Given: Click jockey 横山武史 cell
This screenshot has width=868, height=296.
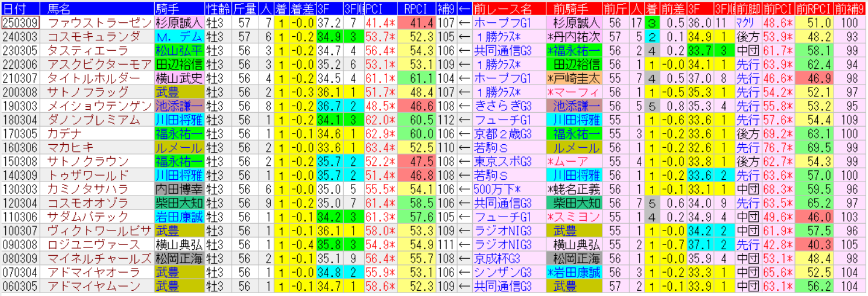Looking at the screenshot, I should (179, 78).
